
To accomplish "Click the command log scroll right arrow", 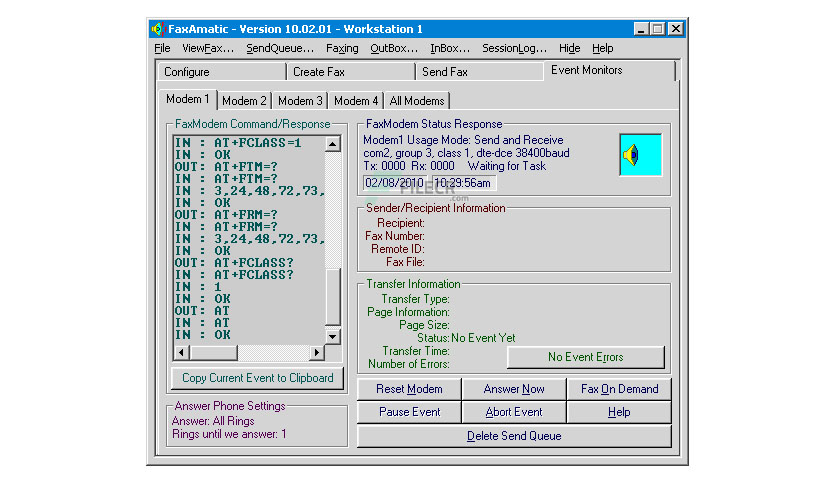I will (x=317, y=352).
